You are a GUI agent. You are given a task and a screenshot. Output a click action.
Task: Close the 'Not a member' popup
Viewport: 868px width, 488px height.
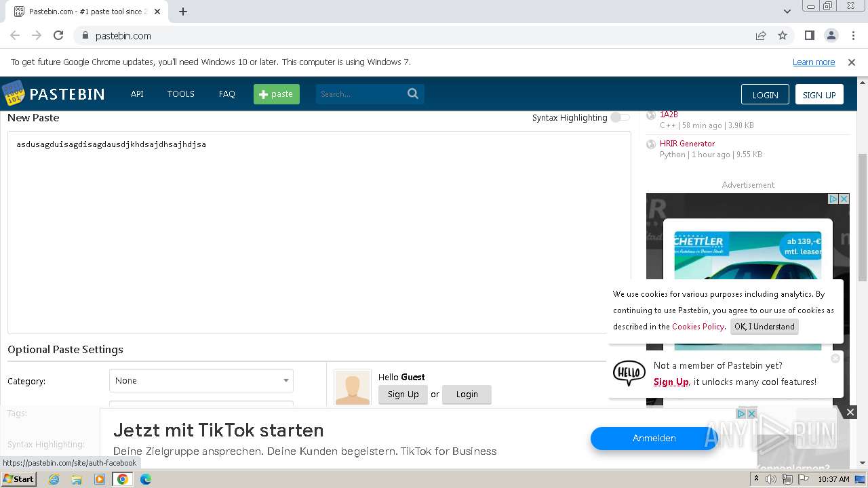[835, 358]
